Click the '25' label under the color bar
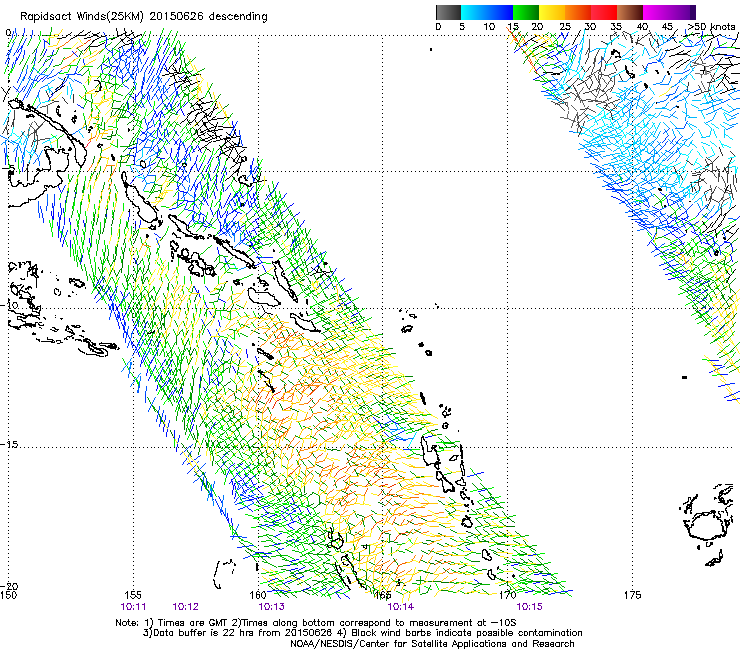 pyautogui.click(x=565, y=26)
